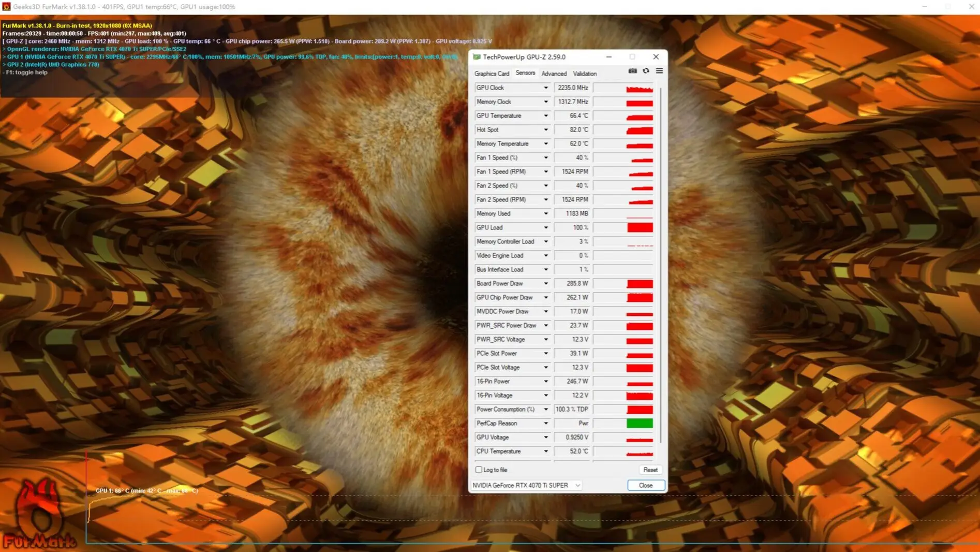This screenshot has width=980, height=552.
Task: Close the FurMark window
Action: pyautogui.click(x=971, y=7)
